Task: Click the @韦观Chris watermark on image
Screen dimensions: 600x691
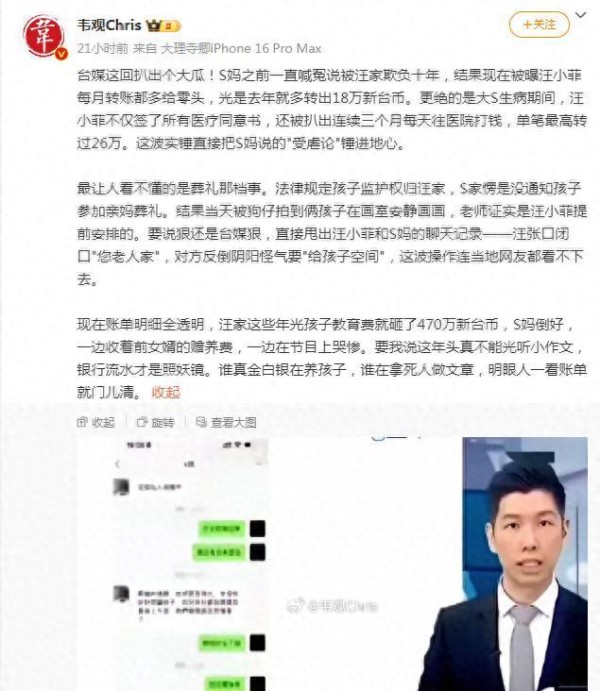Action: (332, 606)
